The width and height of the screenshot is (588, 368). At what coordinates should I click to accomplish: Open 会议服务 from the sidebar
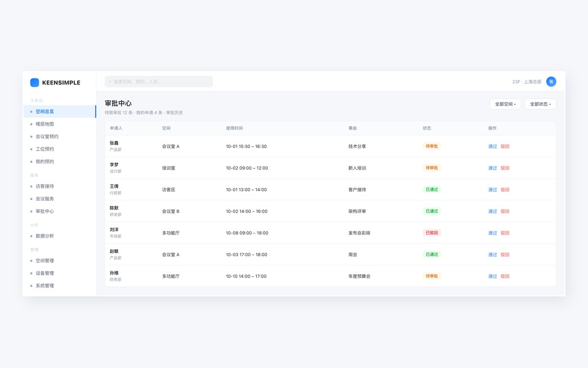(59, 199)
